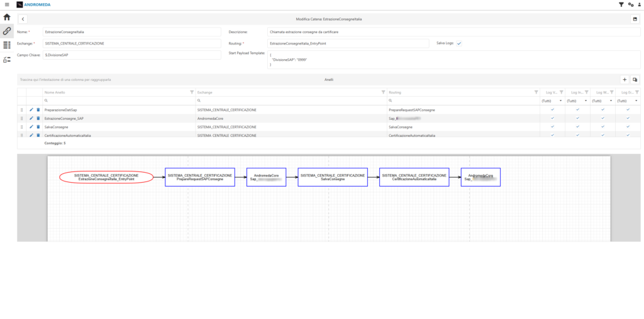Open the Log In (Tutti) filter dropdown
The height and width of the screenshot is (319, 644).
(577, 101)
